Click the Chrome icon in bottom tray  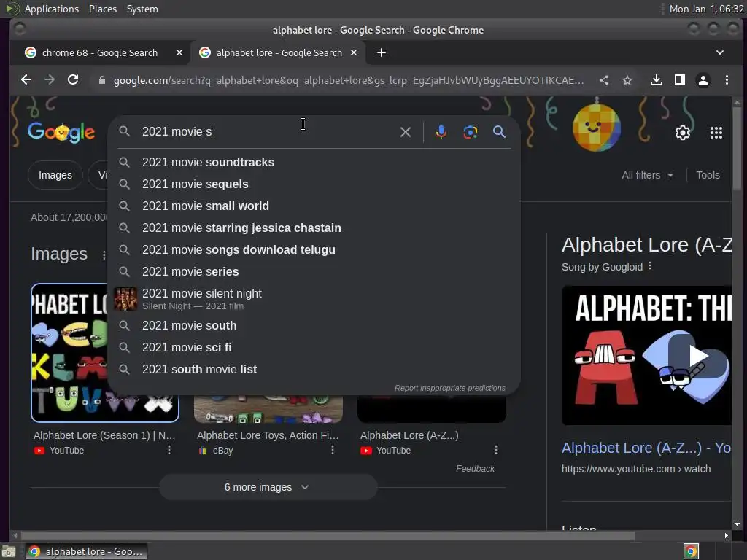pyautogui.click(x=691, y=551)
